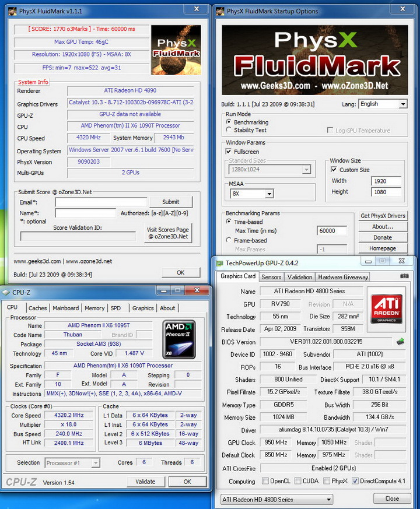Toggle the Log GPU Temperature checkbox
Screen dimensions: 420x509
click(x=330, y=130)
